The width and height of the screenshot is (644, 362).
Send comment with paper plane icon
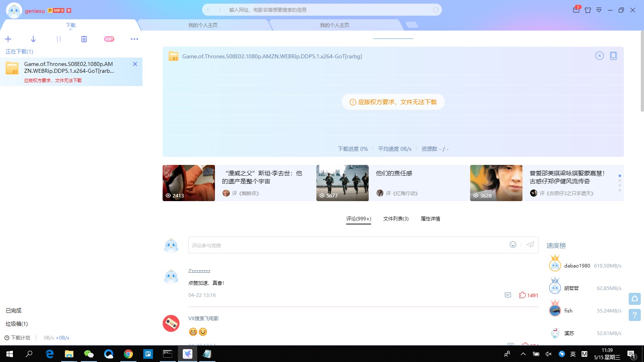[x=530, y=245]
